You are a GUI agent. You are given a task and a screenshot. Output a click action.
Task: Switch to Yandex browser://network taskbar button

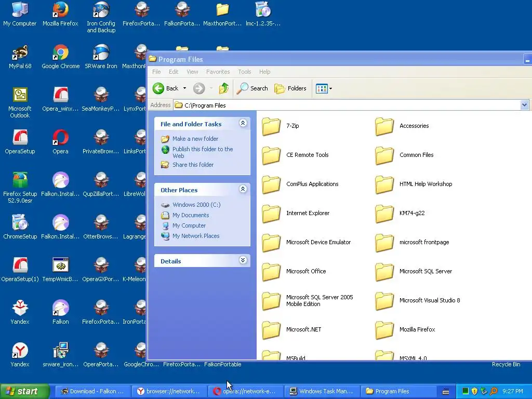[169, 391]
